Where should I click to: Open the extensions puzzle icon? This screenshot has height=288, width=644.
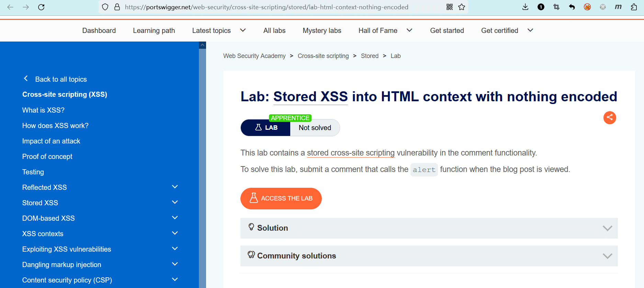(634, 7)
